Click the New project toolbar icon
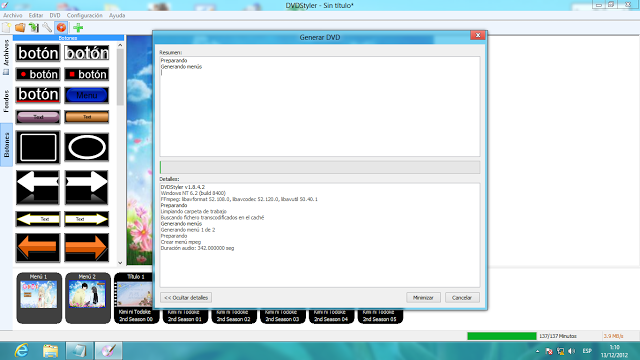640x360 pixels. point(7,27)
